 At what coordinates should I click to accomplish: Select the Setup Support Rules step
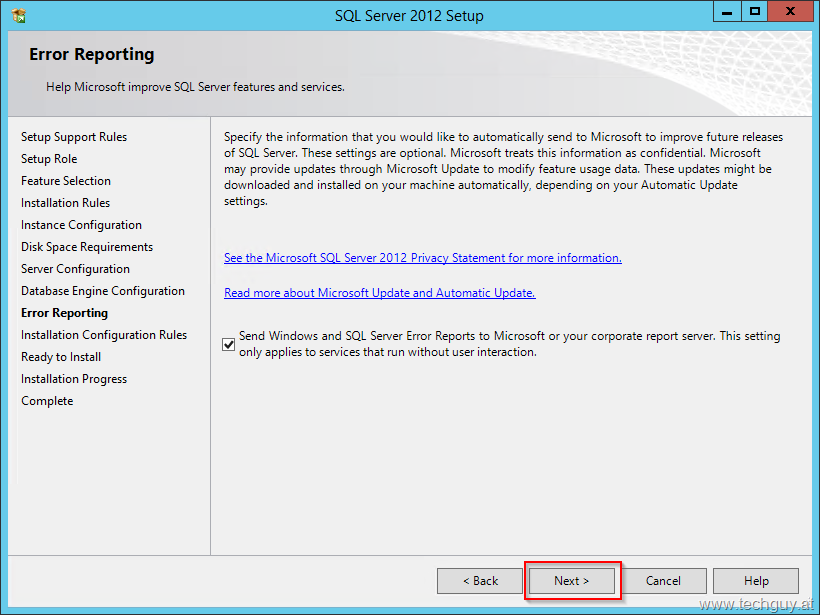[74, 137]
